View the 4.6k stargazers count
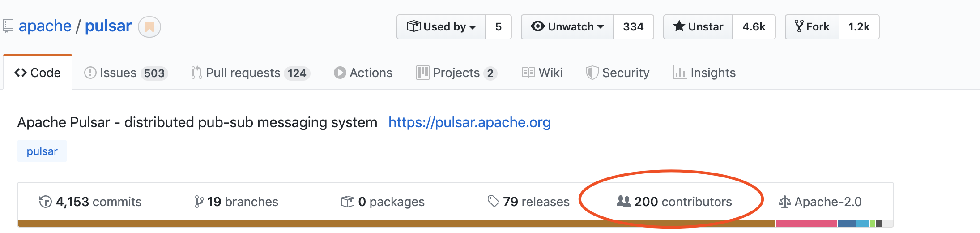980x233 pixels. 754,27
